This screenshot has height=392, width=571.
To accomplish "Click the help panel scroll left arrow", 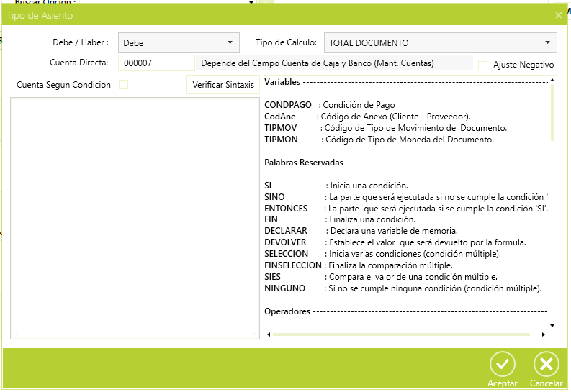I will pos(269,334).
